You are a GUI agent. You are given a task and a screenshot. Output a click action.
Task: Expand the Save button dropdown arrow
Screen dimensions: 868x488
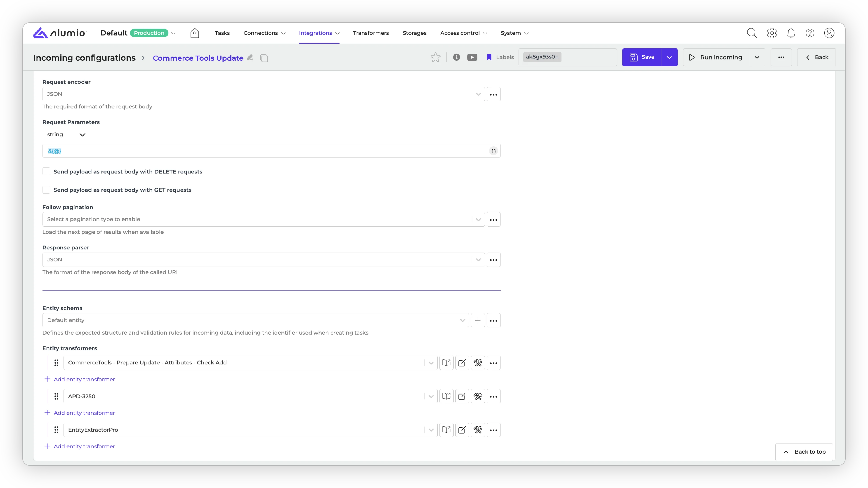pyautogui.click(x=669, y=57)
